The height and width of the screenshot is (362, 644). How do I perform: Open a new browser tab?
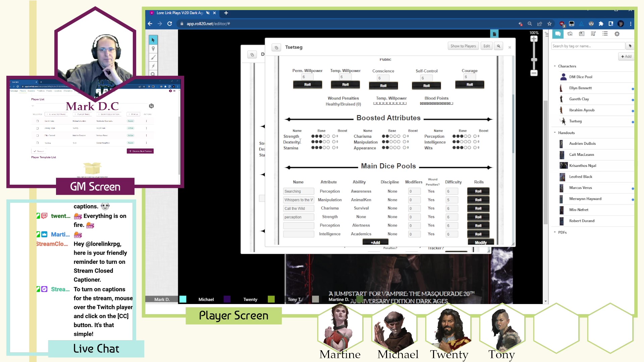226,13
